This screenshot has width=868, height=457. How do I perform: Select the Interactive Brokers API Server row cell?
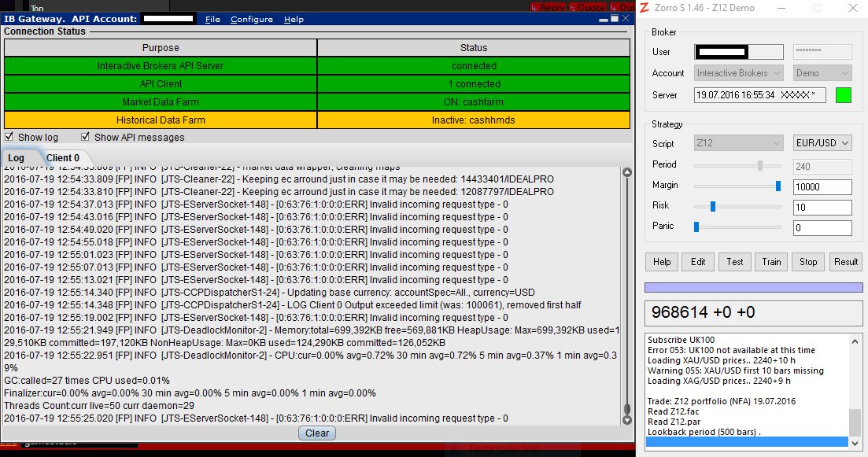161,66
